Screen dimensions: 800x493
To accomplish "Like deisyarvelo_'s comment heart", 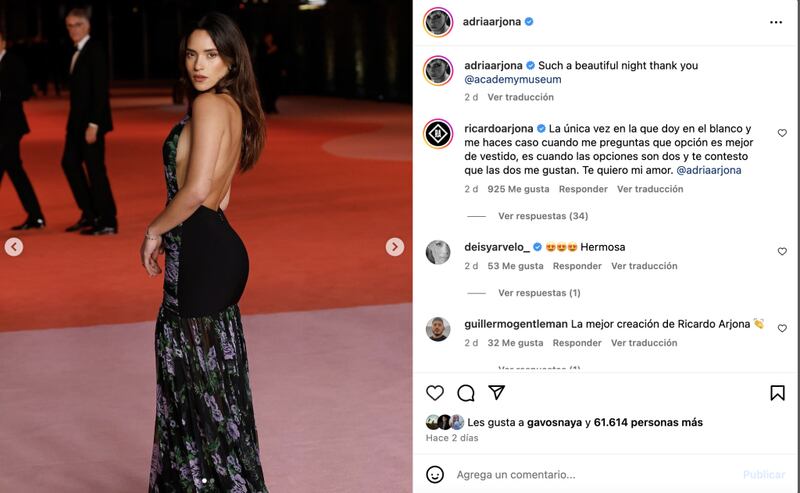I will pos(782,251).
